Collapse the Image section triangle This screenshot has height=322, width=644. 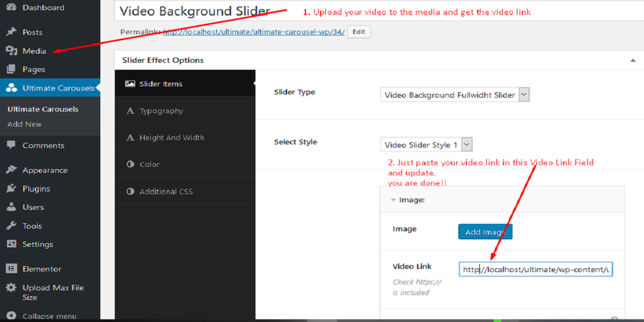(393, 200)
